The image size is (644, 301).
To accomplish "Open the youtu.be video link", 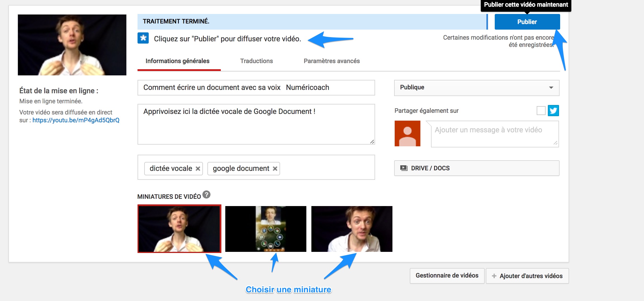I will tap(76, 120).
